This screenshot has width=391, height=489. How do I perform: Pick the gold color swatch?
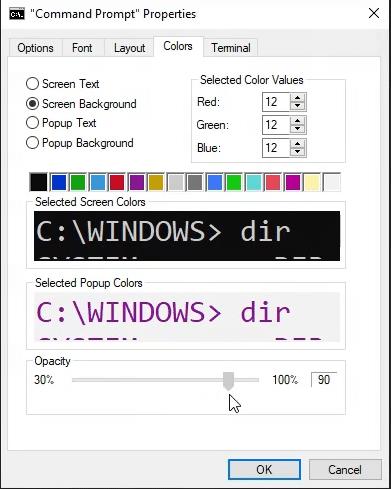point(156,182)
